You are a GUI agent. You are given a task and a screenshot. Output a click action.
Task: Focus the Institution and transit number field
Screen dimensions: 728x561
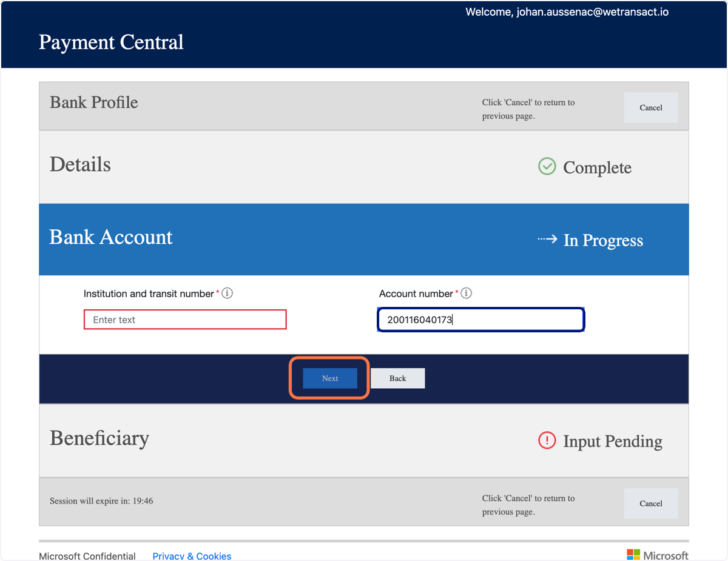pyautogui.click(x=185, y=320)
